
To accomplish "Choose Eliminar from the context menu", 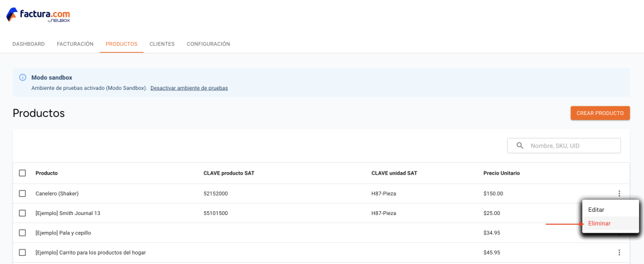I will tap(611, 223).
